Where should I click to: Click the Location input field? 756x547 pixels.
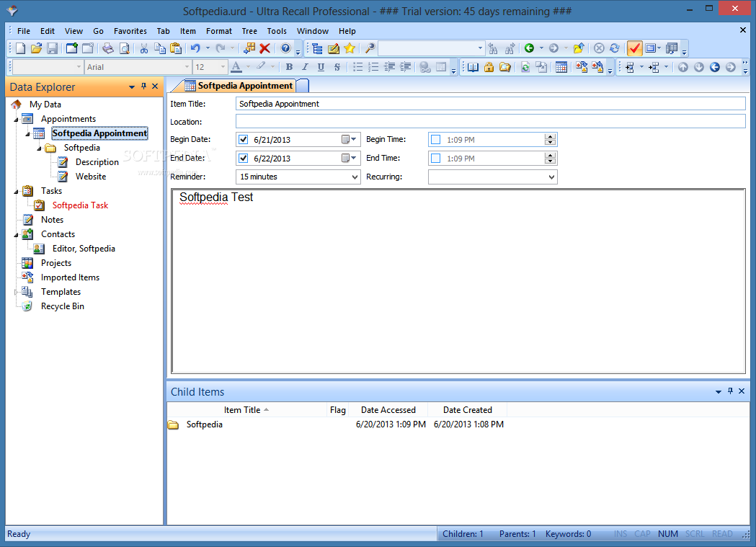(490, 122)
